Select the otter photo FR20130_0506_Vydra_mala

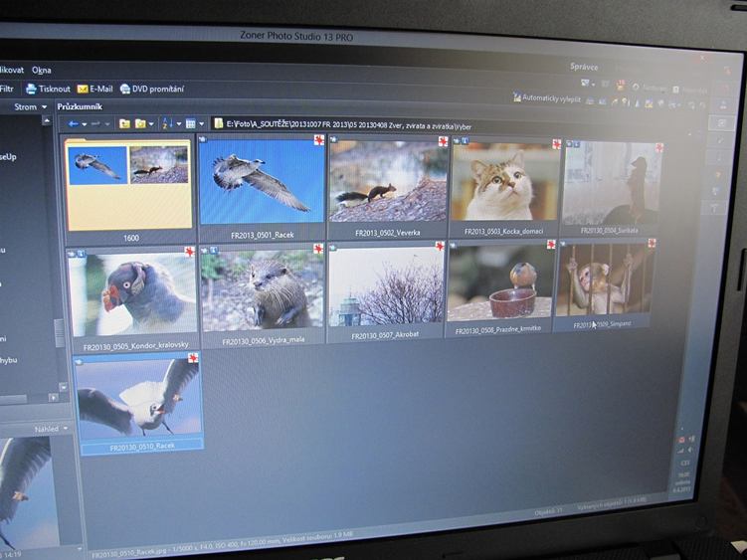(x=263, y=288)
